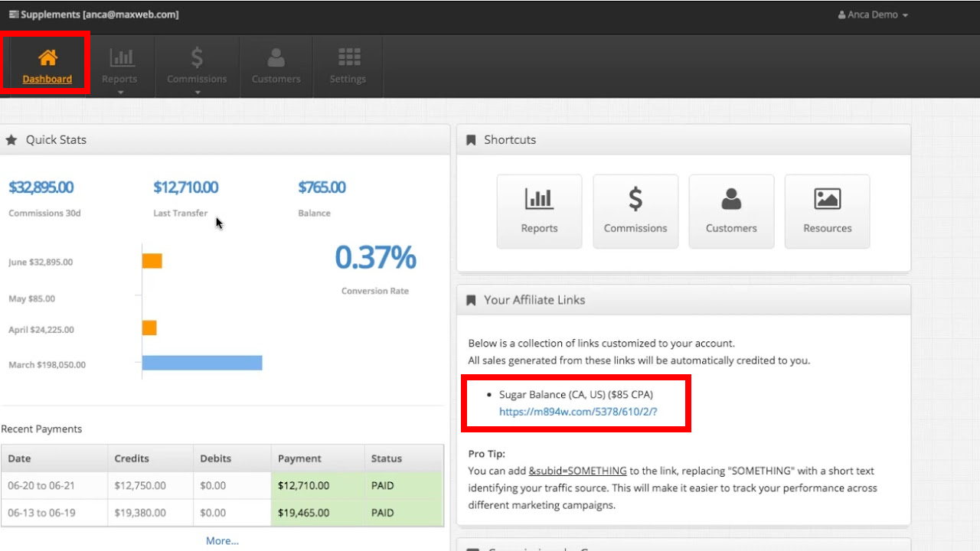Click the 0.37% conversion rate value

click(375, 258)
